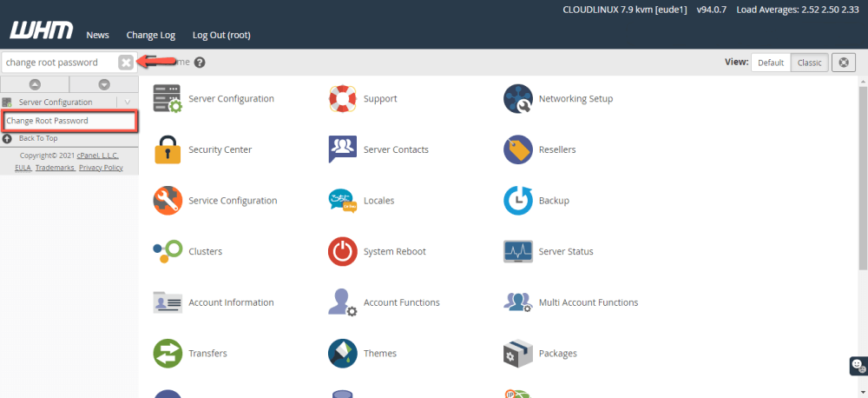Click the WHM logo

(42, 30)
